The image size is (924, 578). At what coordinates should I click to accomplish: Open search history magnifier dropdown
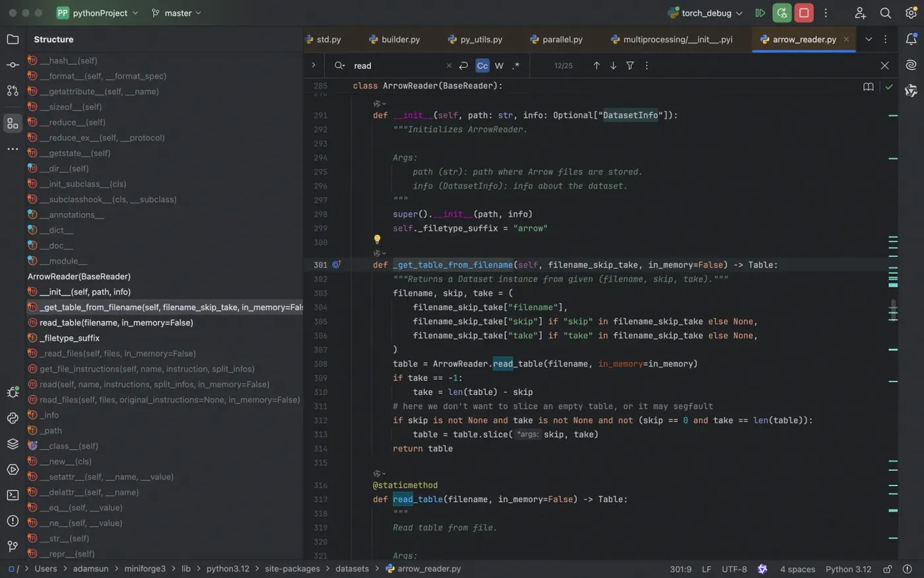tap(339, 65)
